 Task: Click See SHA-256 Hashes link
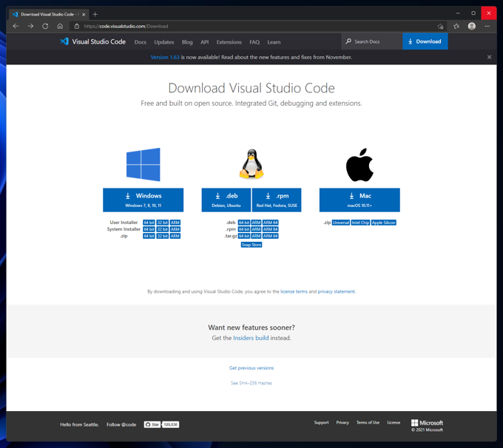[x=251, y=383]
